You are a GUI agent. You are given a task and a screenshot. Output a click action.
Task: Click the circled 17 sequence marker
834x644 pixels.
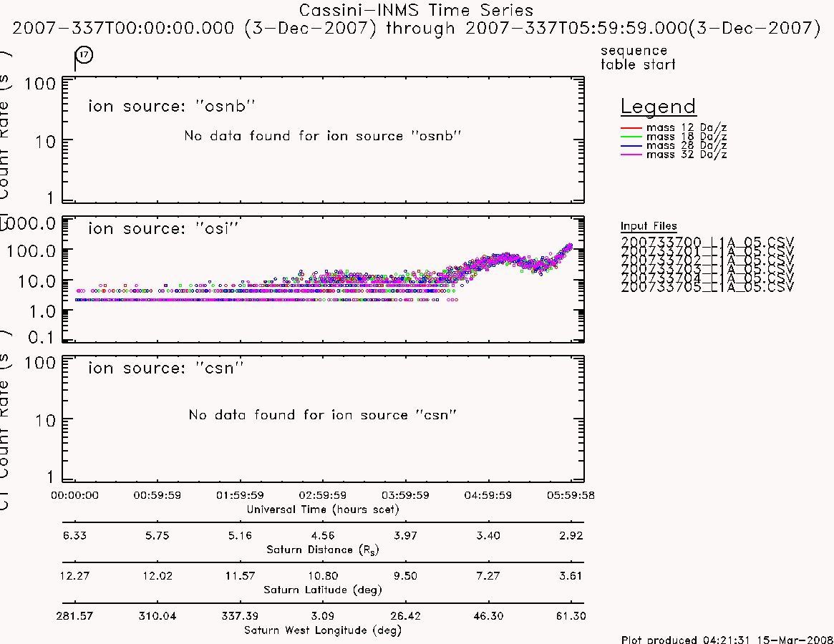click(x=84, y=55)
